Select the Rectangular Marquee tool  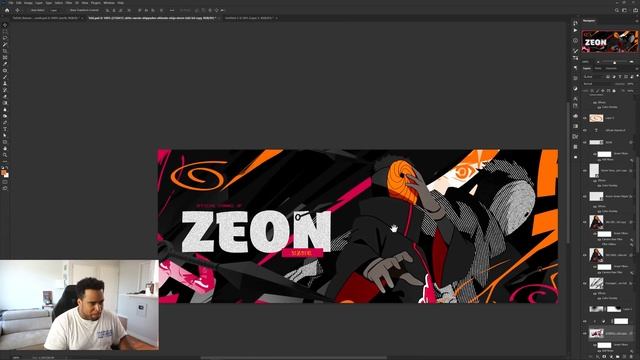pos(5,31)
